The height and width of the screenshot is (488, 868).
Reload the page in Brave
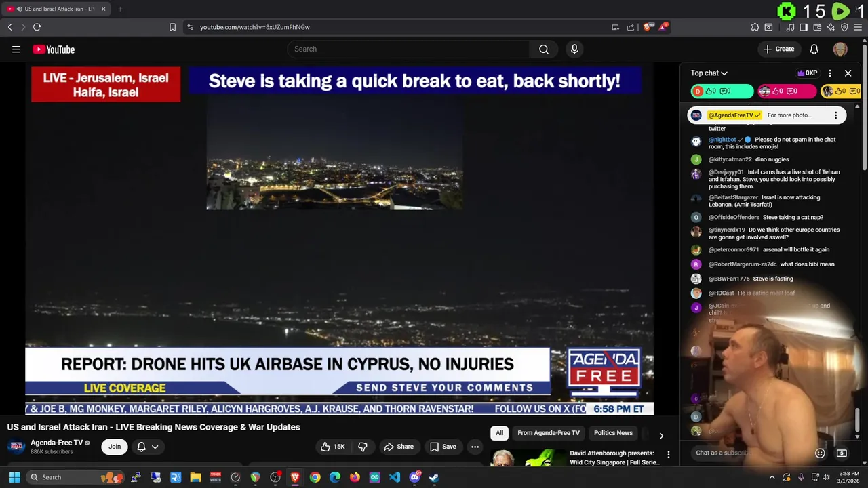click(37, 27)
